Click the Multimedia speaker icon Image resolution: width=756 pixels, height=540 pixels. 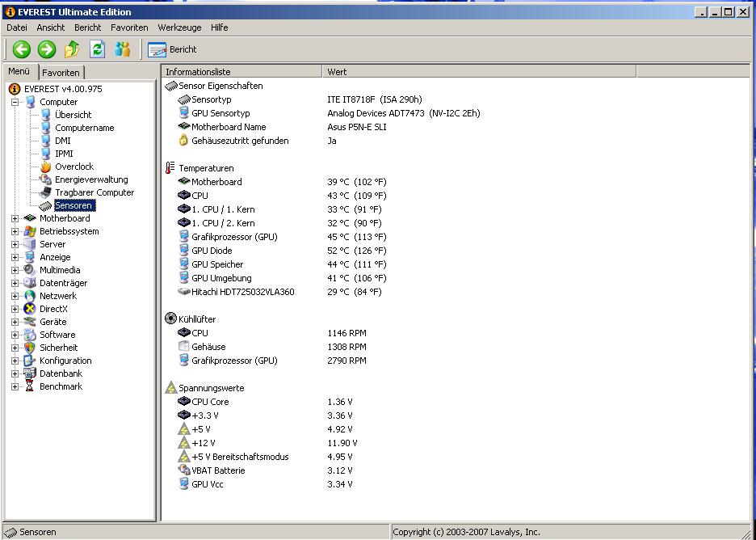click(29, 270)
